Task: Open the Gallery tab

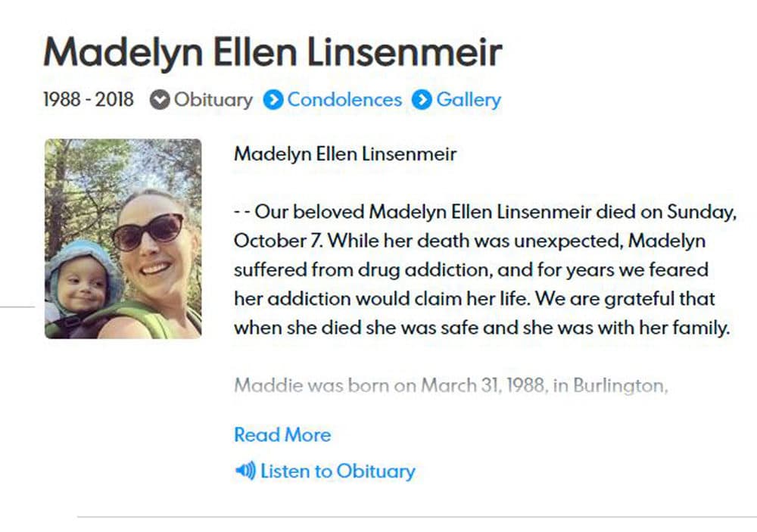Action: [x=469, y=100]
